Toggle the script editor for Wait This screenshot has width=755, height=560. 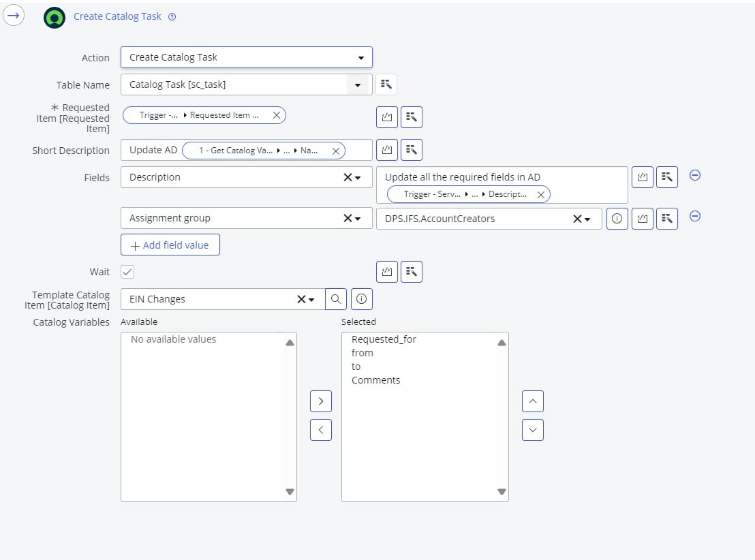[x=386, y=272]
